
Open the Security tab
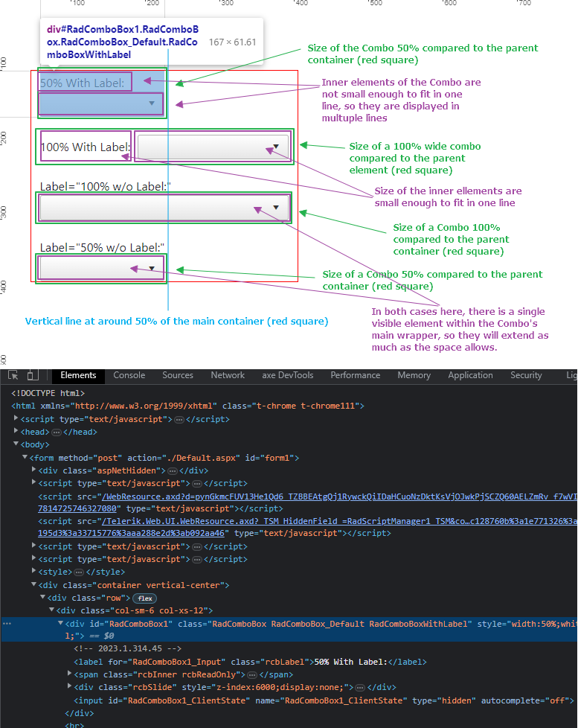tap(526, 375)
